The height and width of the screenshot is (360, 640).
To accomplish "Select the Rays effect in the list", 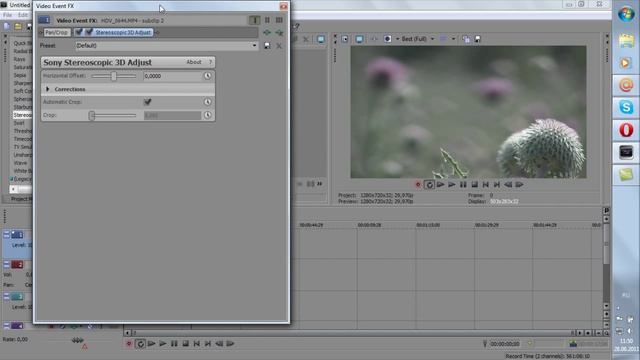I will point(19,60).
